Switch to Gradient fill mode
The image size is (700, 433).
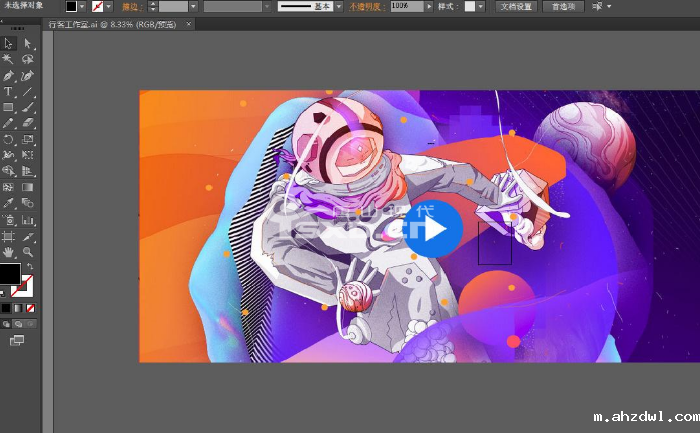18,308
